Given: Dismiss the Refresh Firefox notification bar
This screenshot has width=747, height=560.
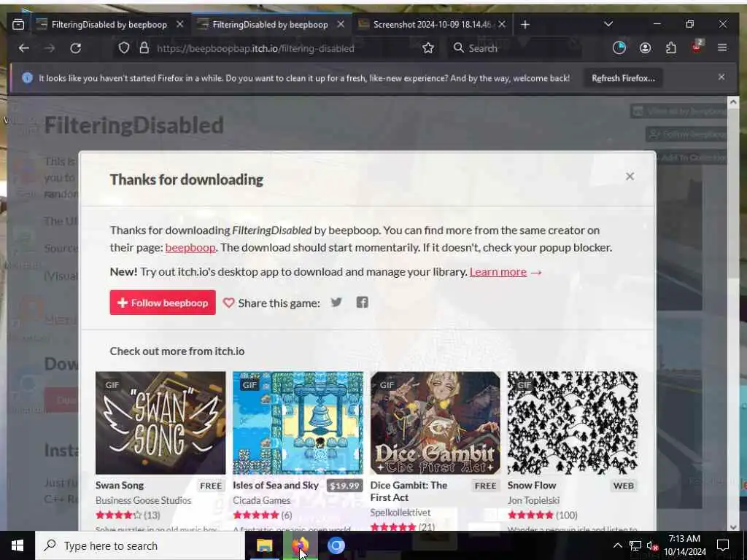Looking at the screenshot, I should [x=721, y=77].
